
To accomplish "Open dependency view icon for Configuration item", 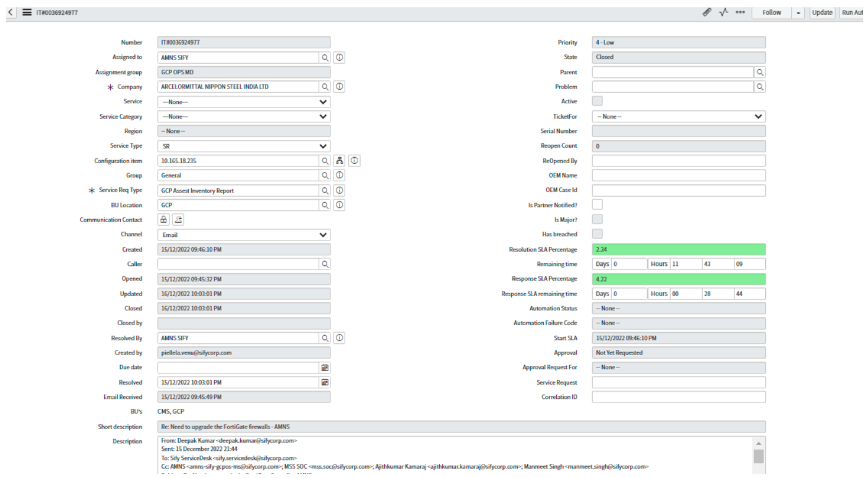I will (x=339, y=161).
